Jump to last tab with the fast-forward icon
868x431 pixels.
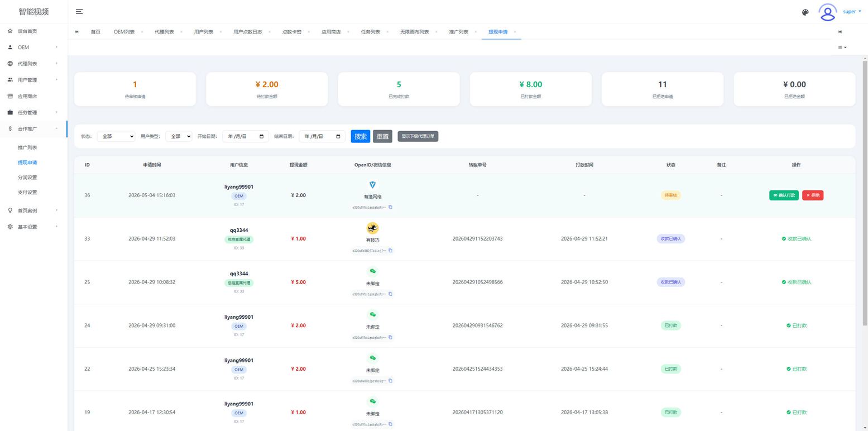point(840,32)
